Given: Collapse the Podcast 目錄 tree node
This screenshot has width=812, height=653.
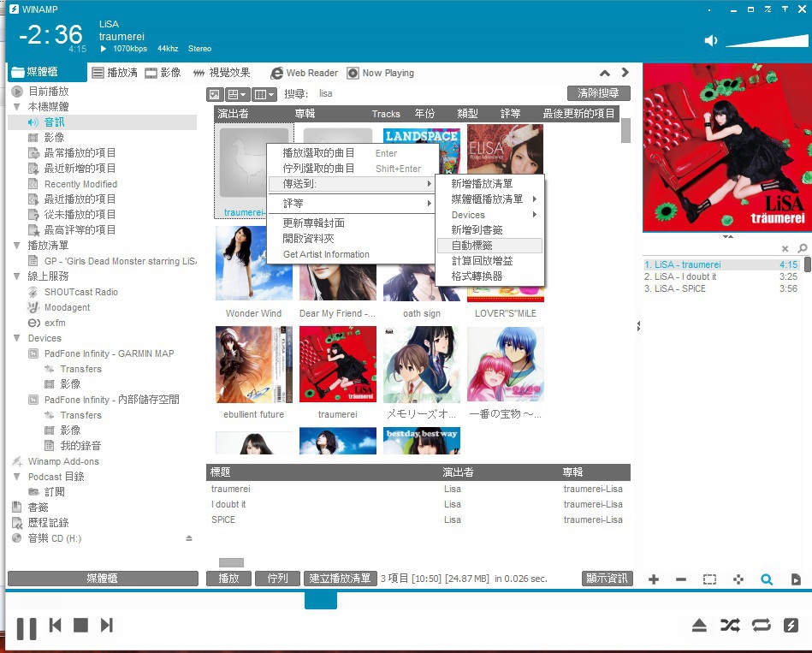Looking at the screenshot, I should pos(16,477).
